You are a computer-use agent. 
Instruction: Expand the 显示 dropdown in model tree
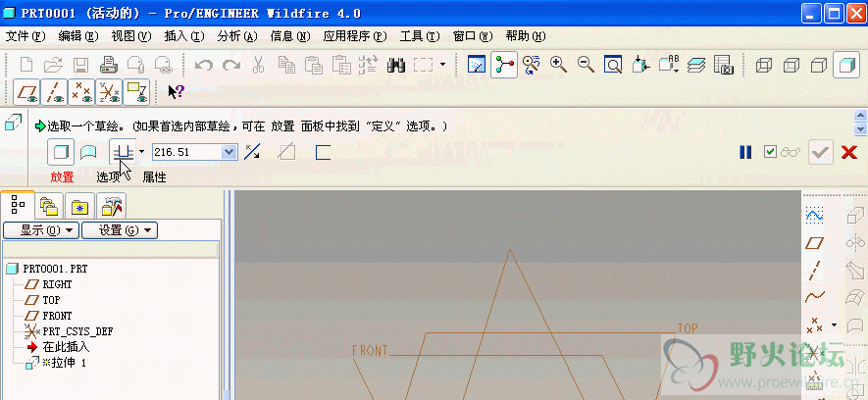click(41, 230)
